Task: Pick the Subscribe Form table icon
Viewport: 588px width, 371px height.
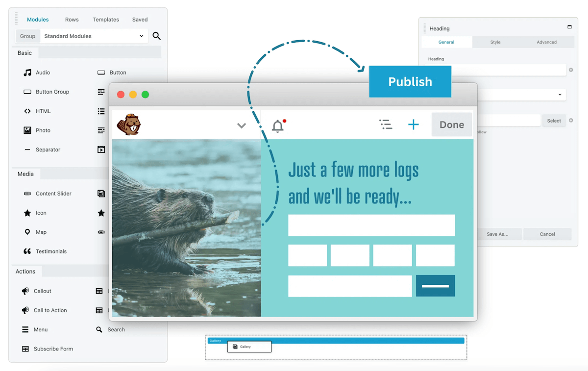Action: coord(25,349)
